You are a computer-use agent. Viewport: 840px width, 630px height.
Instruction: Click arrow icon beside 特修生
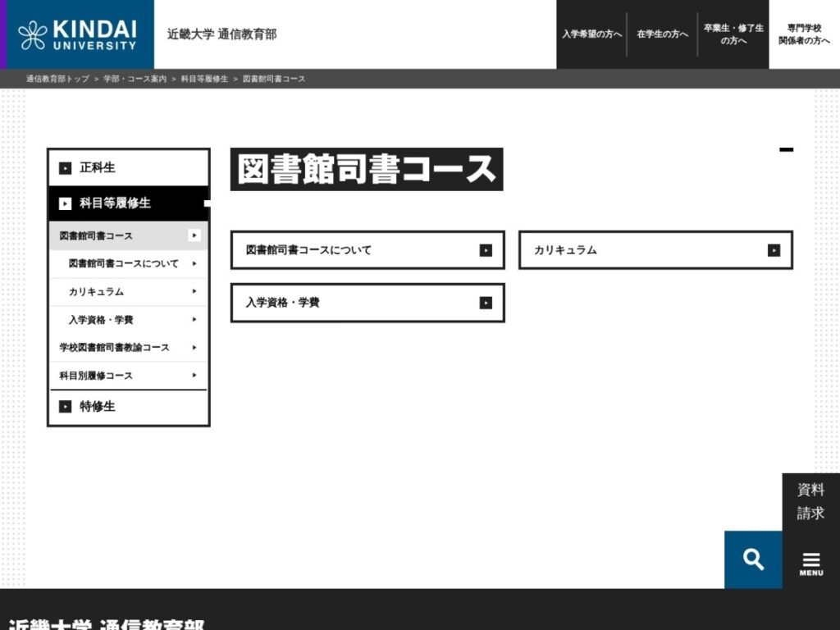[65, 407]
